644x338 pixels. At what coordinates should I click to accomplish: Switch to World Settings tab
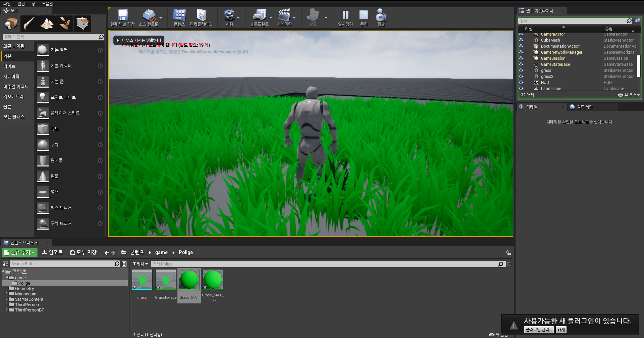pyautogui.click(x=584, y=107)
